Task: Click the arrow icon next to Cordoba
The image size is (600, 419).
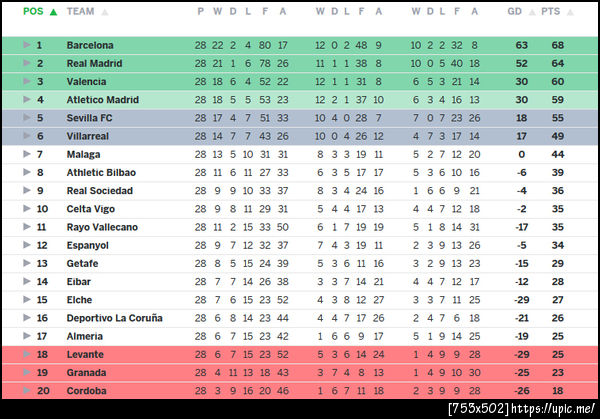Action: [28, 391]
